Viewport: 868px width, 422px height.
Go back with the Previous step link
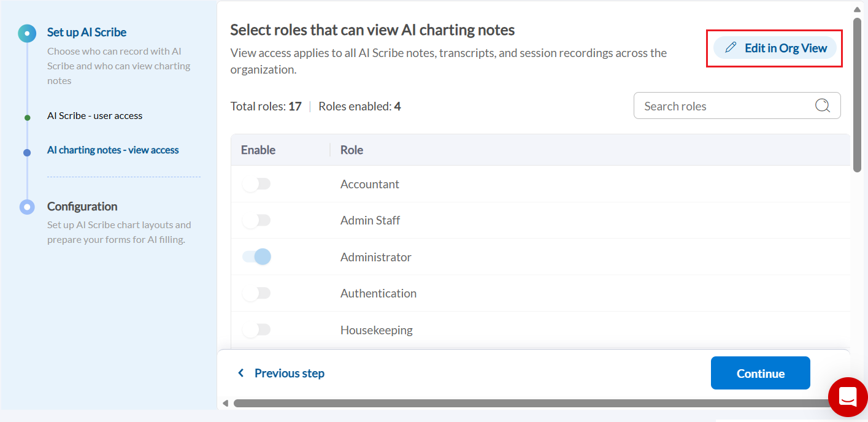[x=289, y=372]
